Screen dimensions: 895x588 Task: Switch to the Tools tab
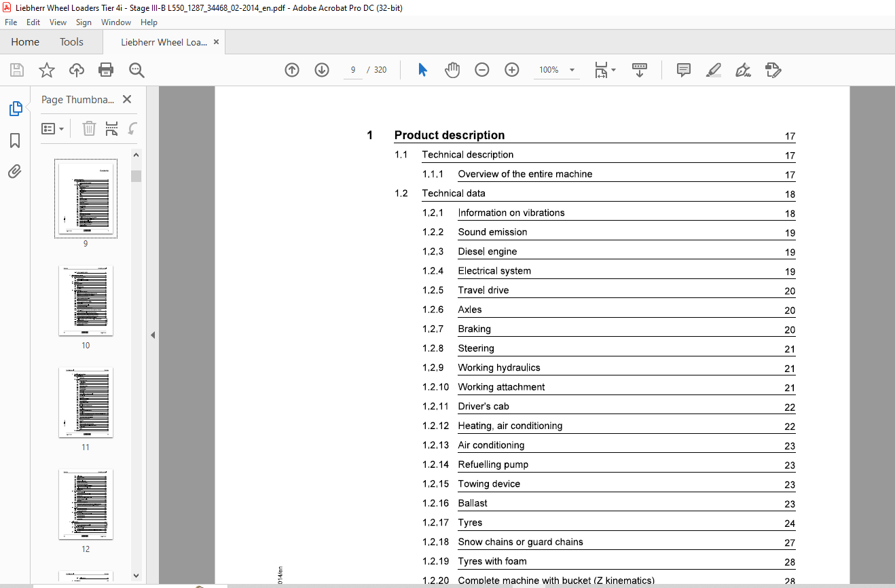pos(71,42)
